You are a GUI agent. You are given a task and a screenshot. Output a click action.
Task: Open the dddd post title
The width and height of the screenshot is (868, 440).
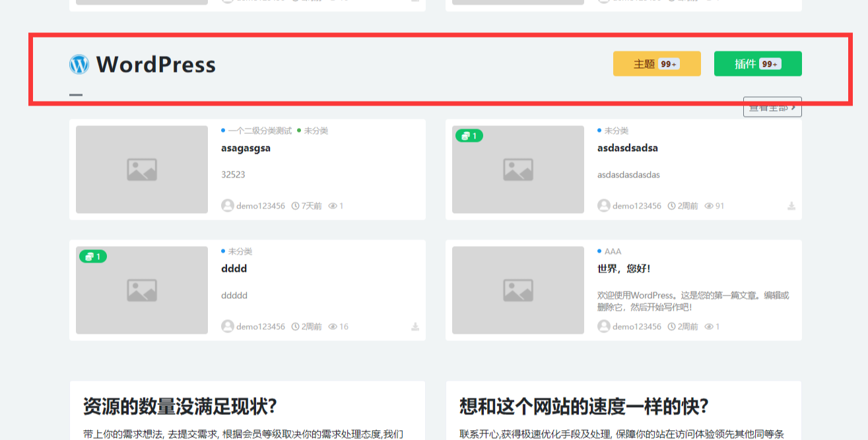click(x=234, y=269)
